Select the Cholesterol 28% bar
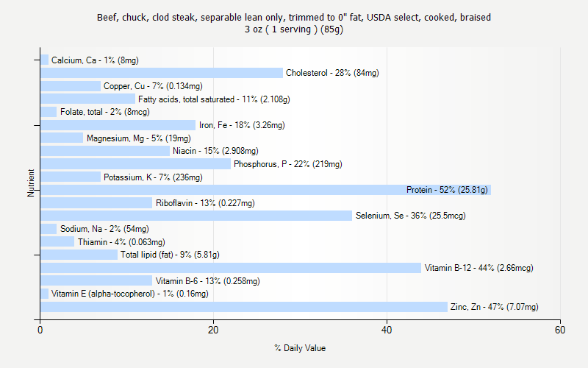 click(x=162, y=73)
